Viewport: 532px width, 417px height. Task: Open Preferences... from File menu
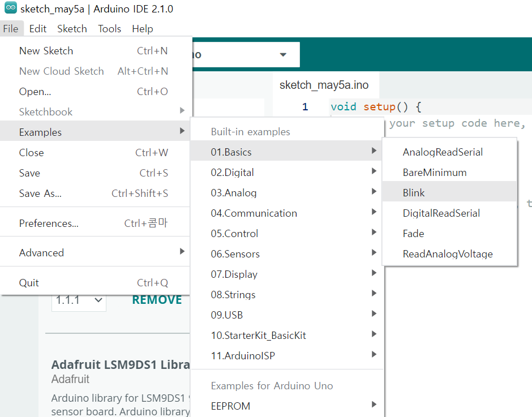(95, 223)
